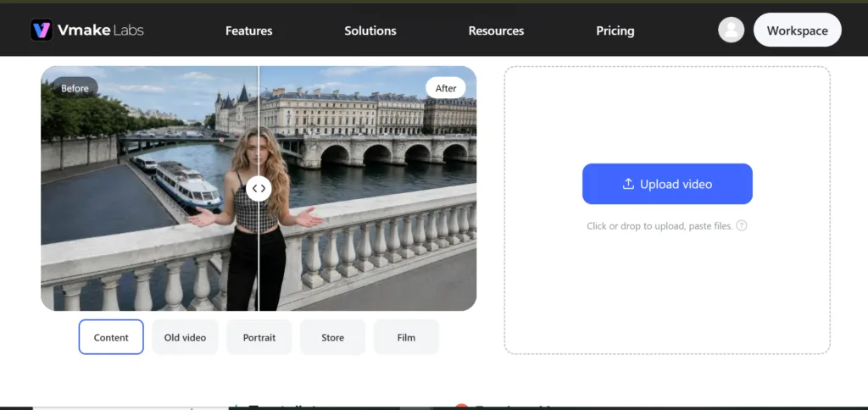Select the Content sample tab
The image size is (868, 410).
pos(111,337)
